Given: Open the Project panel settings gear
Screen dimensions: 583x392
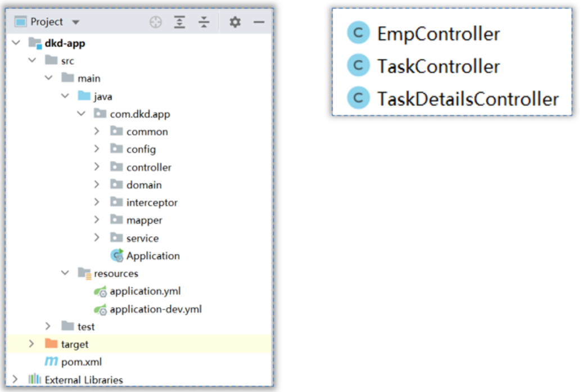Looking at the screenshot, I should [235, 22].
